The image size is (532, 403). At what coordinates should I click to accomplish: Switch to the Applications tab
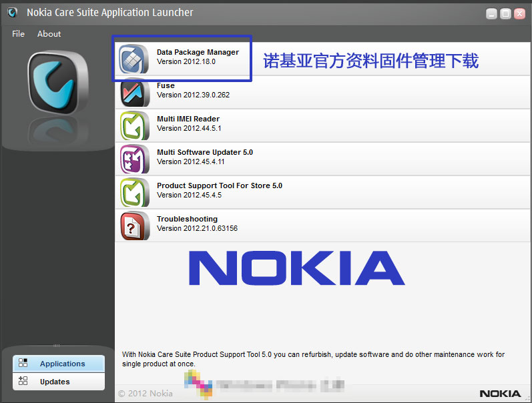(59, 364)
